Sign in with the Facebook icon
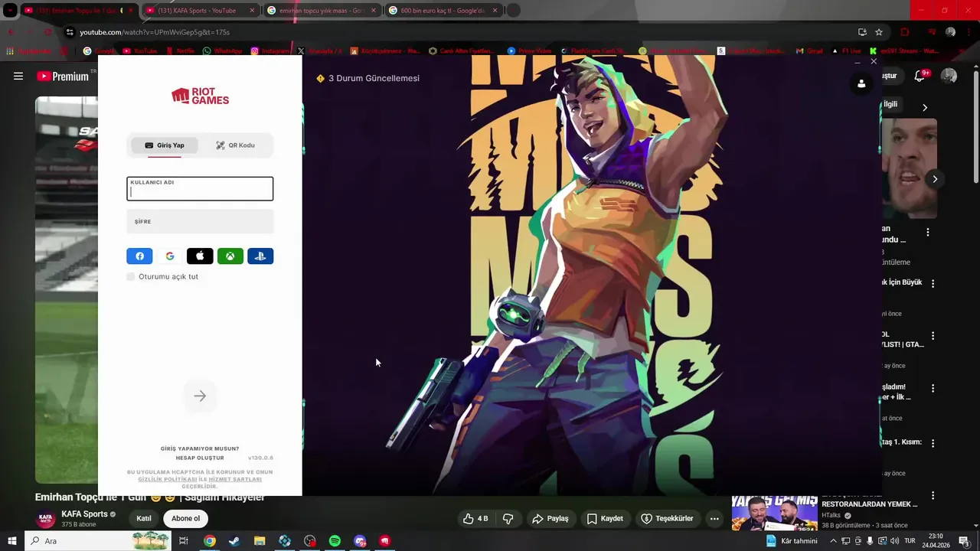 [139, 256]
